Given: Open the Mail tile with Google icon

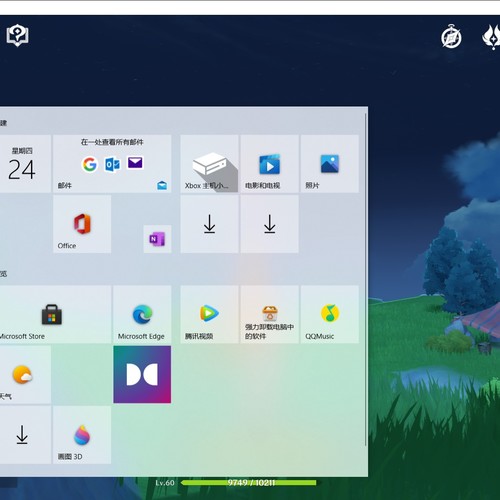Looking at the screenshot, I should 112,164.
